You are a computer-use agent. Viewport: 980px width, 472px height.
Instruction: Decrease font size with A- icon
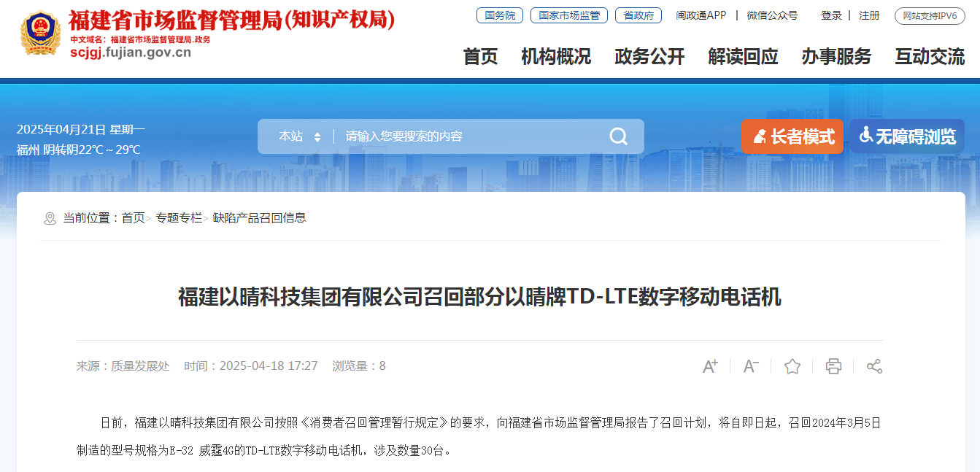(x=751, y=366)
